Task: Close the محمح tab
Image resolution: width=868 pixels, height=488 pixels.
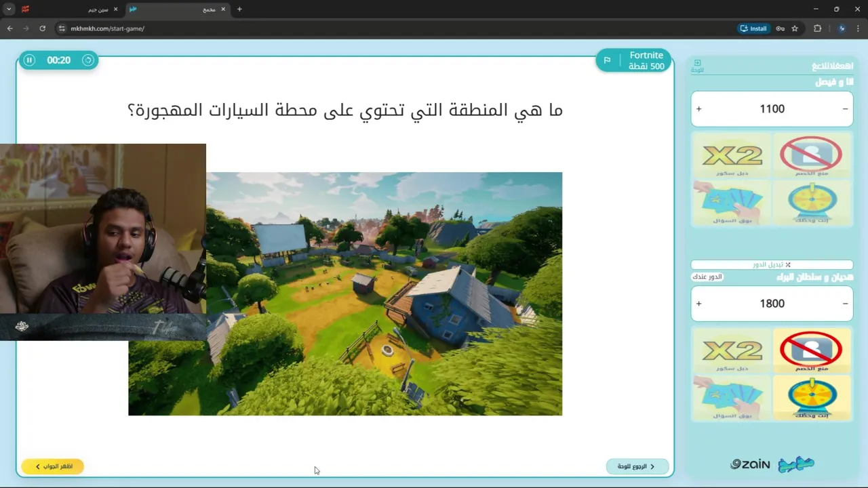Action: click(223, 9)
